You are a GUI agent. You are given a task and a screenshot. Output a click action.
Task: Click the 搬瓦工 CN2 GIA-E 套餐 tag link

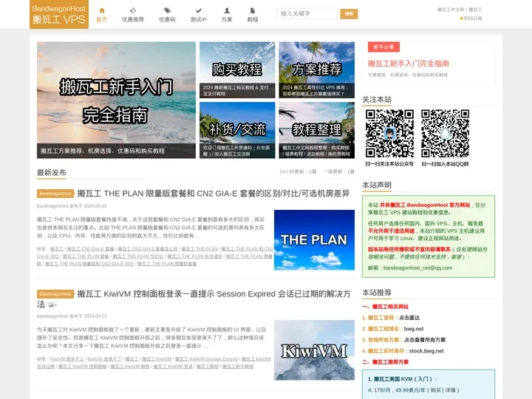click(91, 249)
